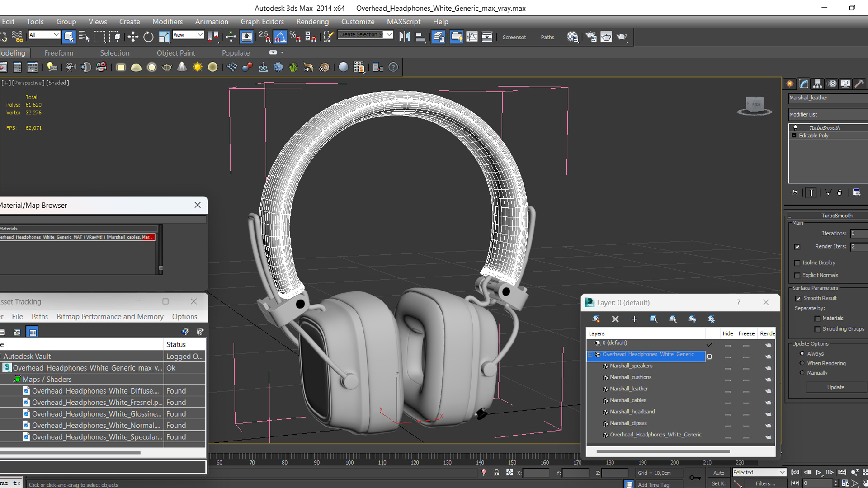This screenshot has width=868, height=488.
Task: Click the Auto key button
Action: pos(718,473)
